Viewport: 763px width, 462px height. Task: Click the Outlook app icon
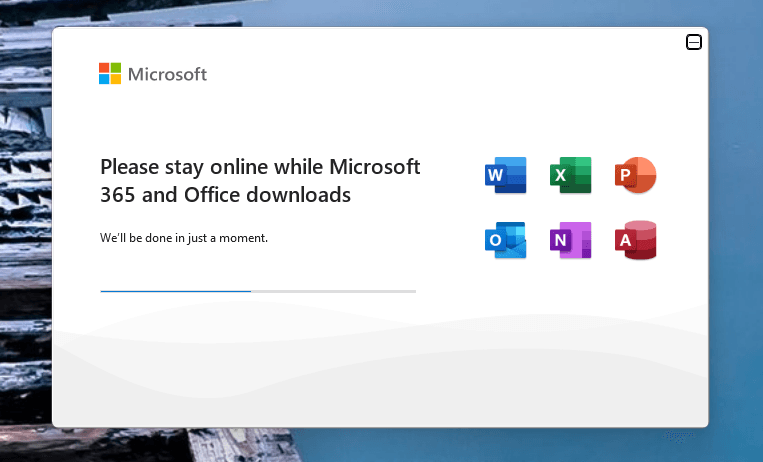(x=506, y=240)
